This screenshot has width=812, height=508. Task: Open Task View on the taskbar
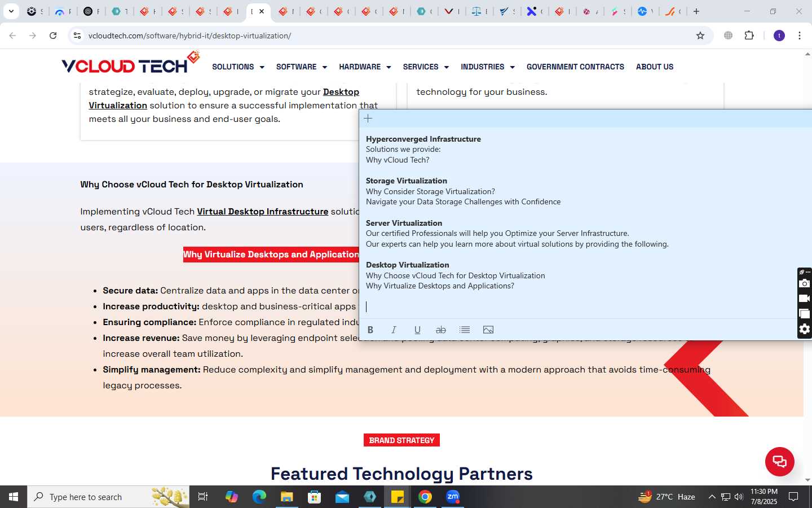pyautogui.click(x=203, y=497)
